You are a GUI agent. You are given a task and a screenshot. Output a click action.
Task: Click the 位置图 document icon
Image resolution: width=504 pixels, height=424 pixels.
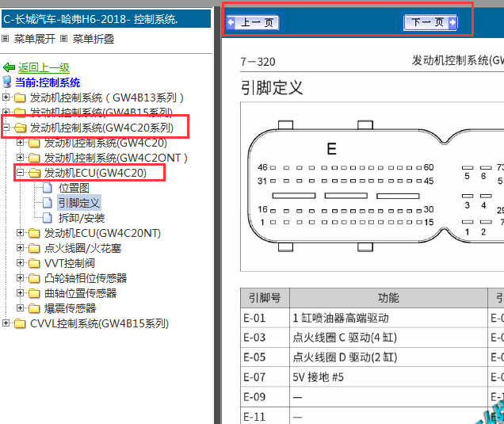tap(48, 188)
